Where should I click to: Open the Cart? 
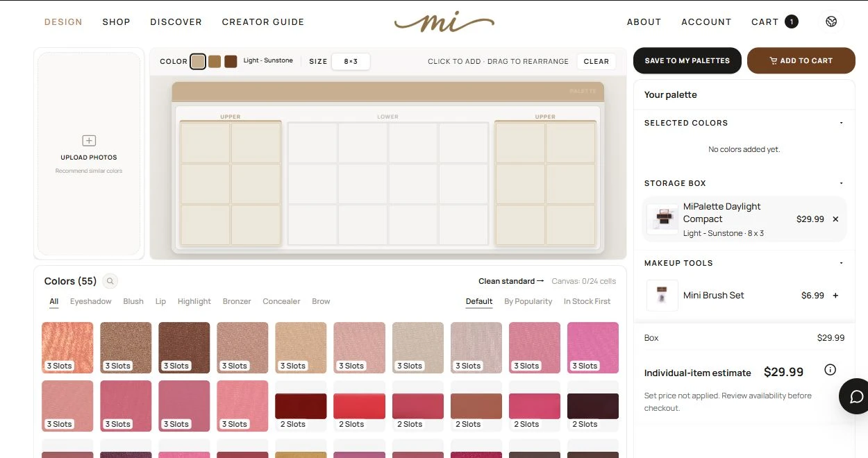[765, 22]
